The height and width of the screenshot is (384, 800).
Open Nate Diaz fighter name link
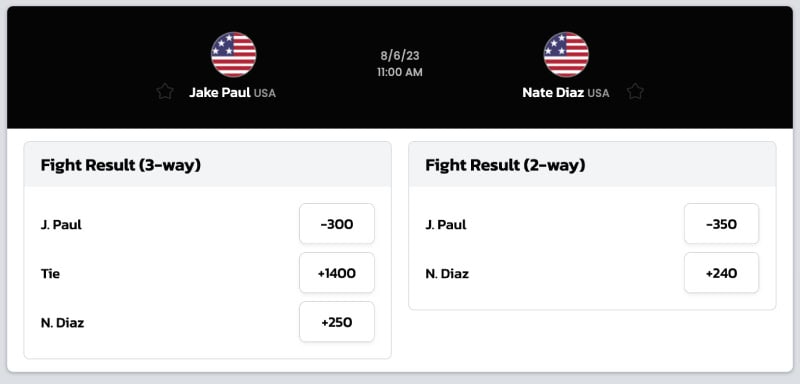point(553,92)
